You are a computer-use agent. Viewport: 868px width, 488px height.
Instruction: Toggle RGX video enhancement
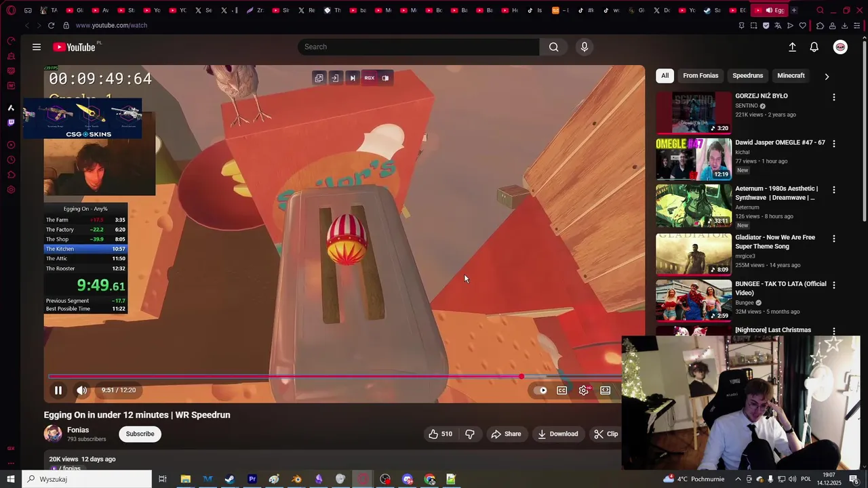[x=369, y=78]
